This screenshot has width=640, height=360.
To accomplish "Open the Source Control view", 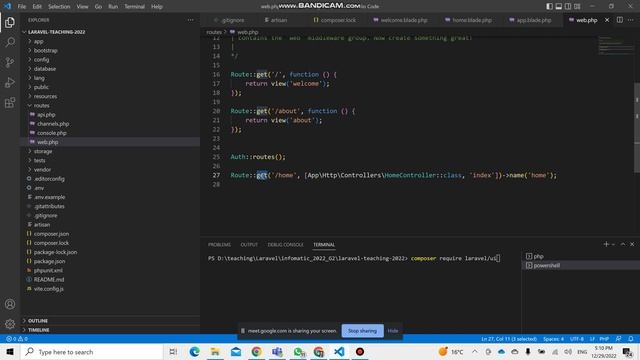I will pos(10,62).
